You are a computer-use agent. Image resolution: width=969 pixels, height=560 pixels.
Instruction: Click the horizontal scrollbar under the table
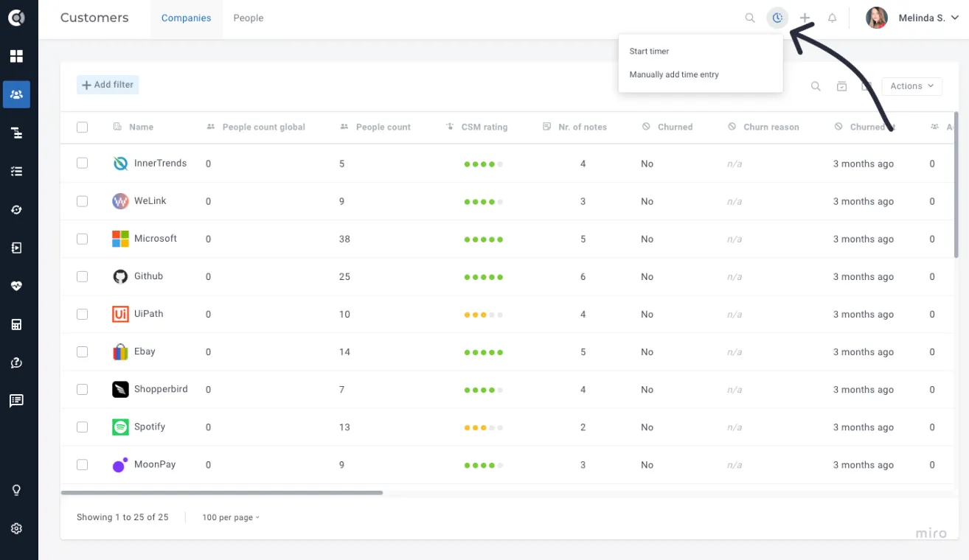click(x=222, y=492)
